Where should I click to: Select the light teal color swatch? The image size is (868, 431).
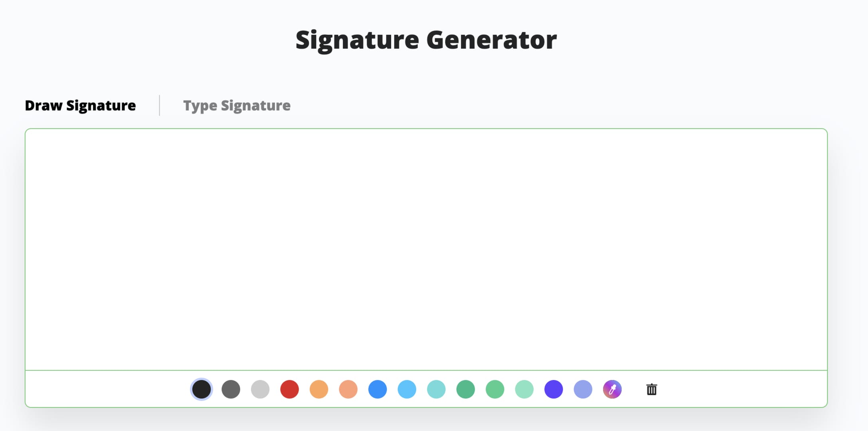coord(436,389)
